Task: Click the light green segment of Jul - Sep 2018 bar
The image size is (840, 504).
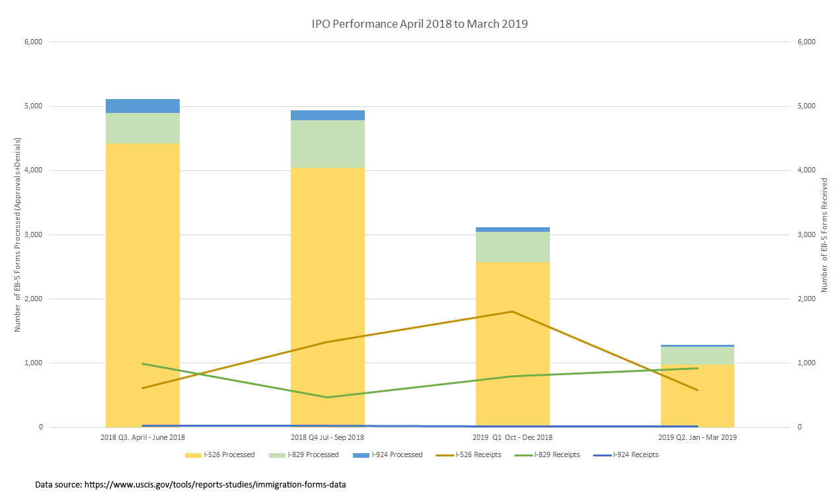Action: (x=328, y=143)
